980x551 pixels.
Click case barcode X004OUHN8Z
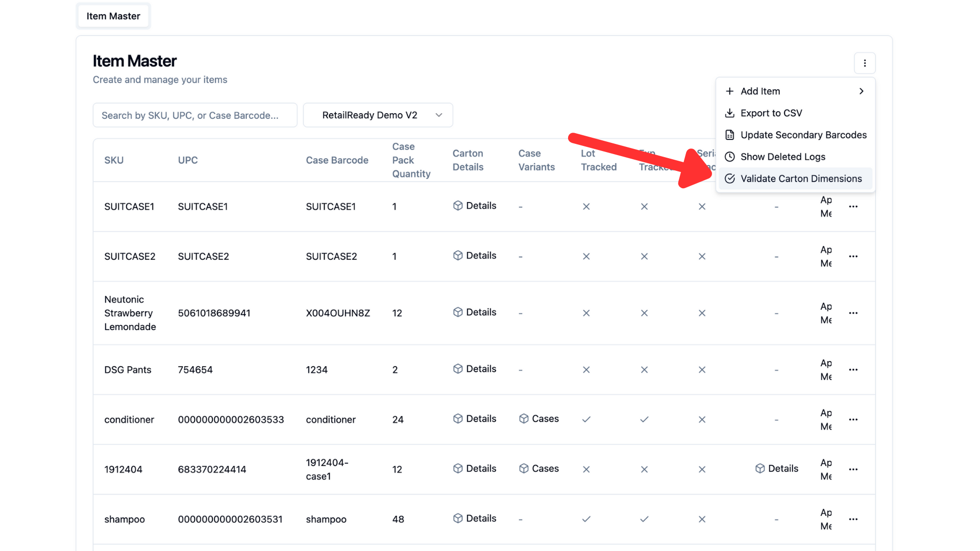coord(338,313)
